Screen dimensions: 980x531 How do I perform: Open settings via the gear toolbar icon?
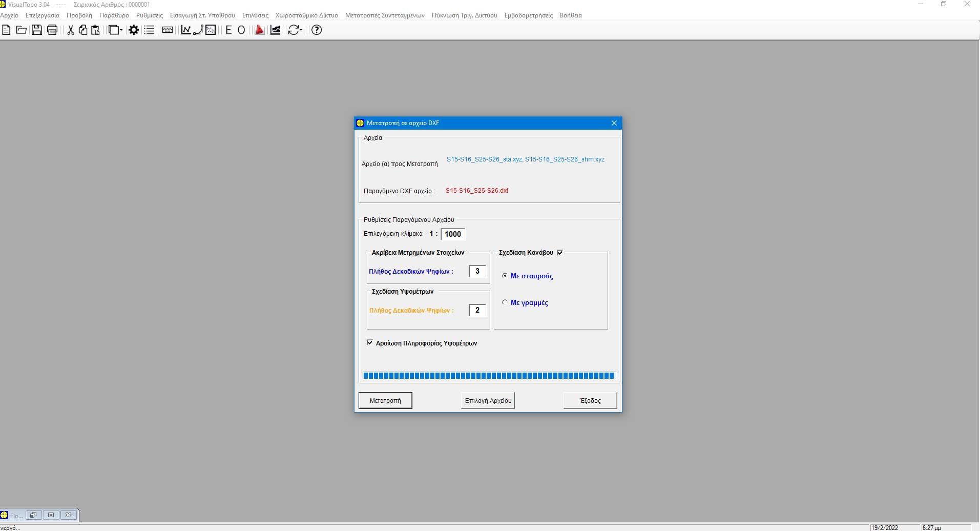(x=134, y=30)
